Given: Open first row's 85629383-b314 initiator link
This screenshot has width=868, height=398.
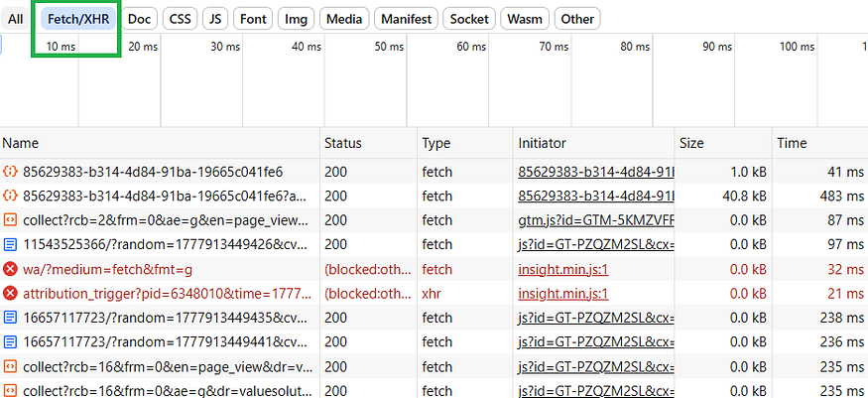Looking at the screenshot, I should (595, 172).
